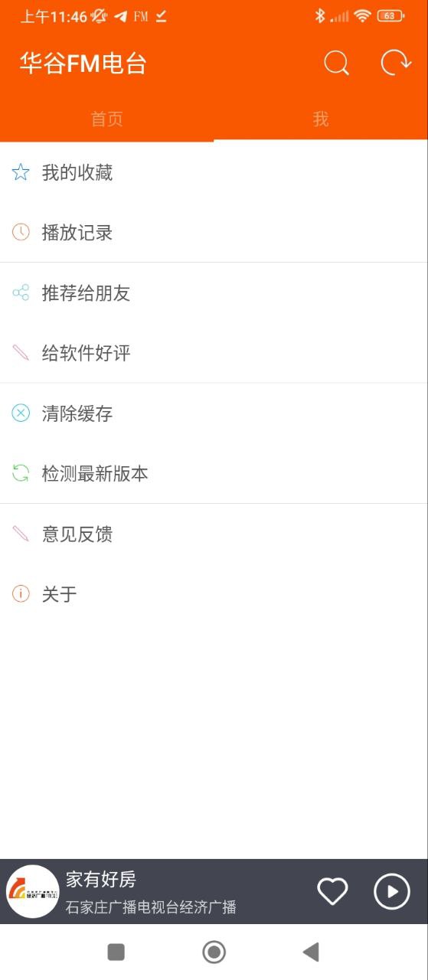This screenshot has width=428, height=980.
Task: Open the 播放记录 history entry
Action: click(x=214, y=232)
